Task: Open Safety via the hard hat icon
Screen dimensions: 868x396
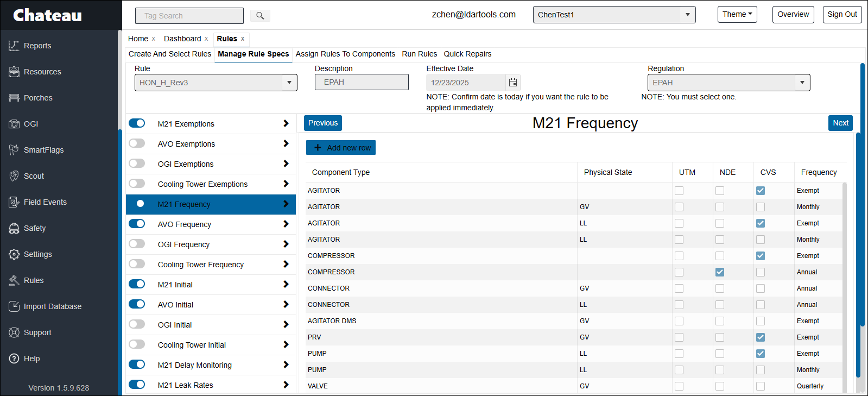Action: (x=14, y=228)
